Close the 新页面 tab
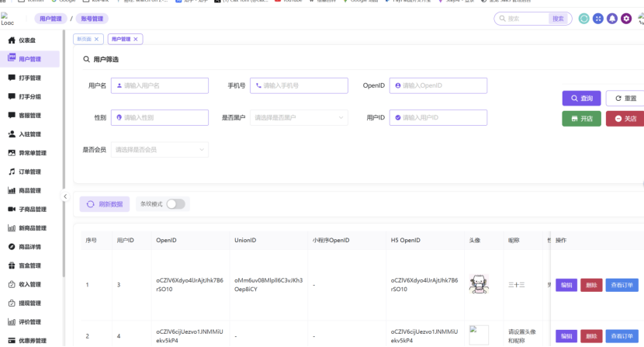644x347 pixels. pos(96,39)
